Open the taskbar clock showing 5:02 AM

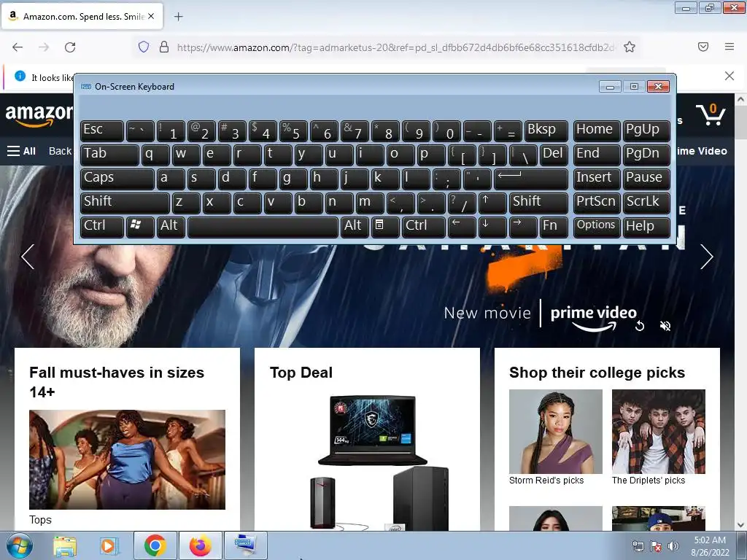[x=710, y=546]
